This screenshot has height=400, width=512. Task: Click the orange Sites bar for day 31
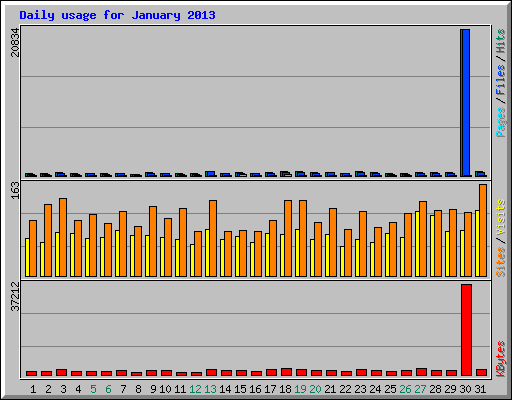[483, 230]
